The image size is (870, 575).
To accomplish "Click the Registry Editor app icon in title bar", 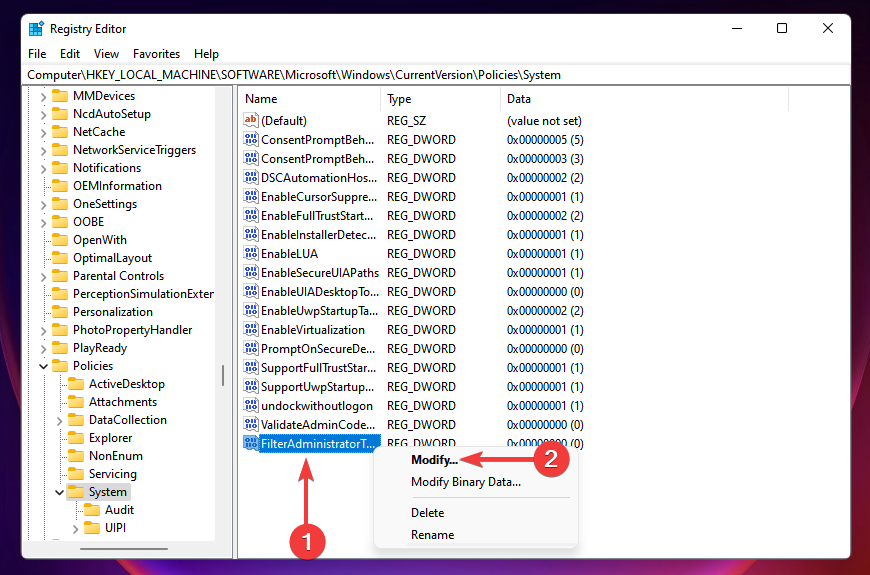I will 36,28.
